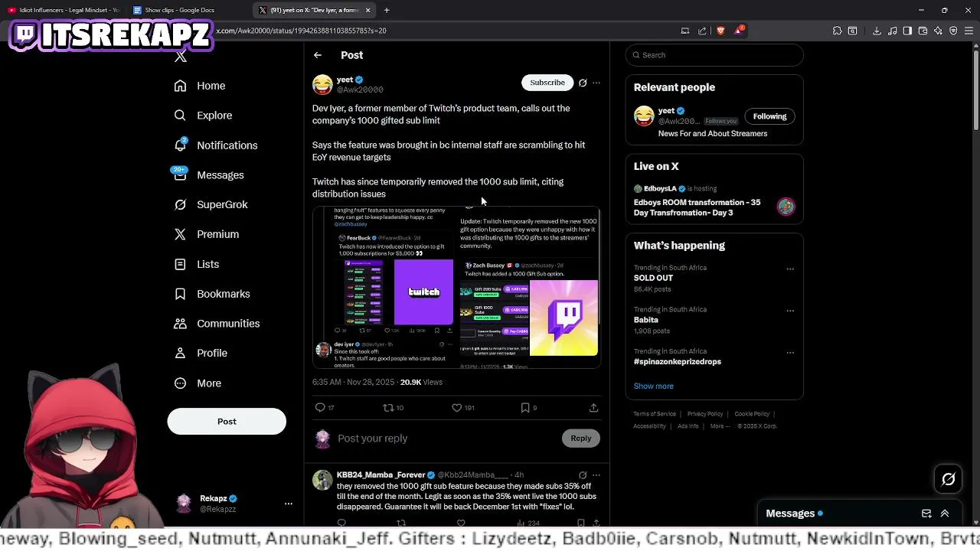980x551 pixels.
Task: Click the grey Reply button
Action: coord(581,439)
